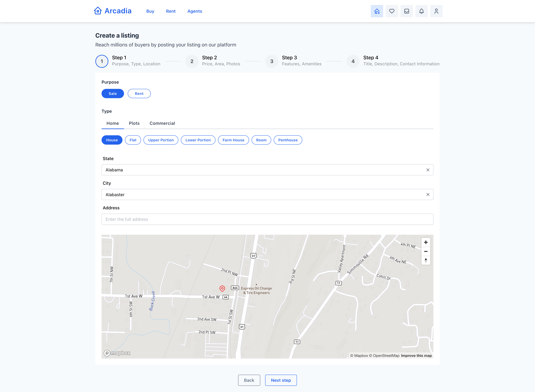Click the Next step button

[x=281, y=380]
